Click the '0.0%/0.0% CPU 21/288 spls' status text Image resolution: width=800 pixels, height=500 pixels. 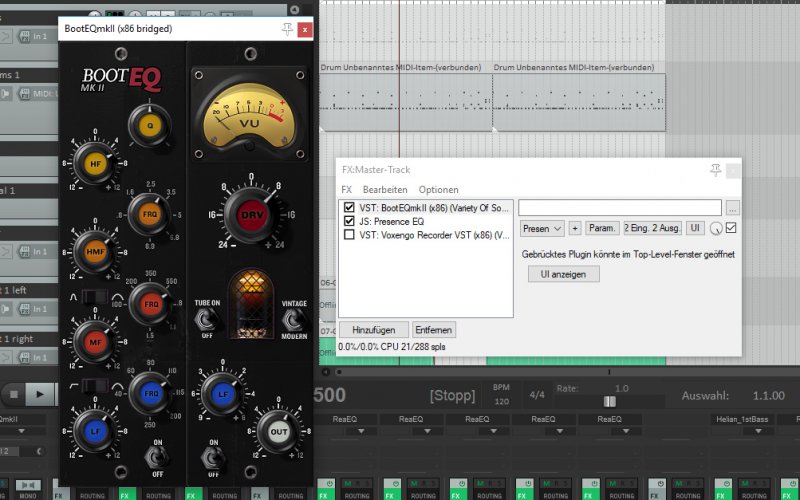coord(392,347)
